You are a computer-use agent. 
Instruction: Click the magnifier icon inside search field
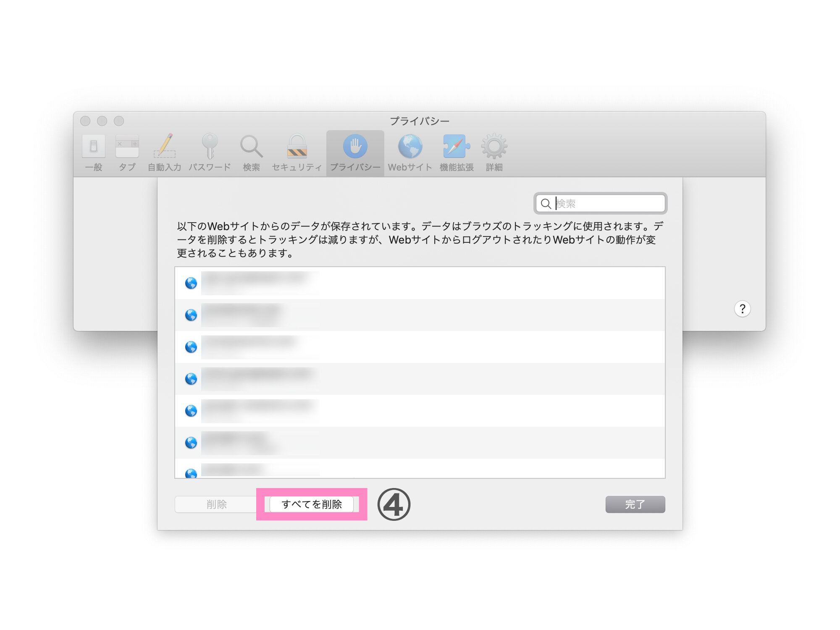click(546, 204)
